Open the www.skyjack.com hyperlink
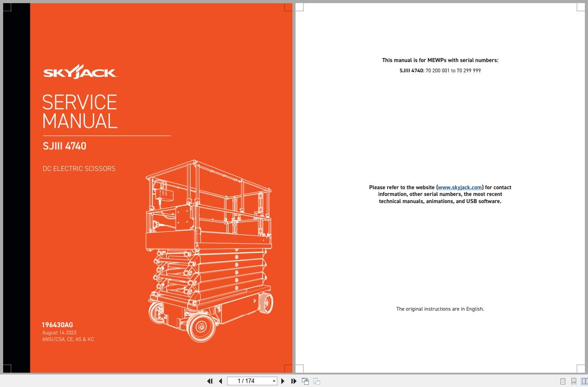 [x=459, y=187]
